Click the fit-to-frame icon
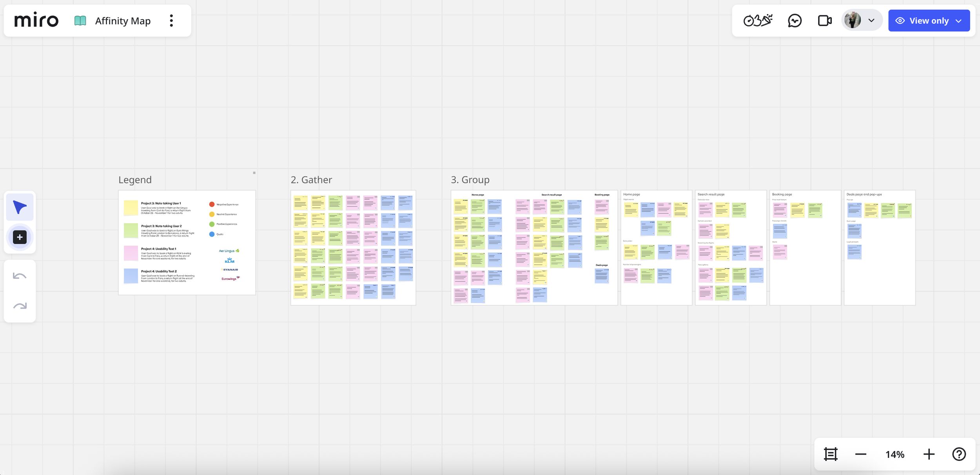 pos(830,454)
